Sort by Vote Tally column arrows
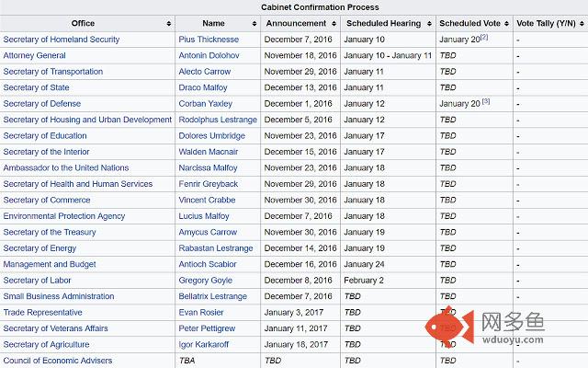 pyautogui.click(x=582, y=24)
